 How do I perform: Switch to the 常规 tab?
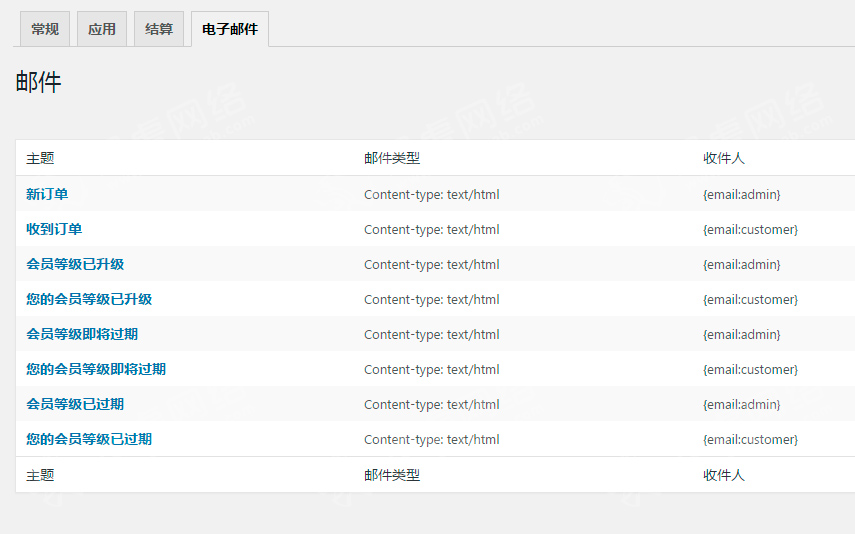coord(45,30)
